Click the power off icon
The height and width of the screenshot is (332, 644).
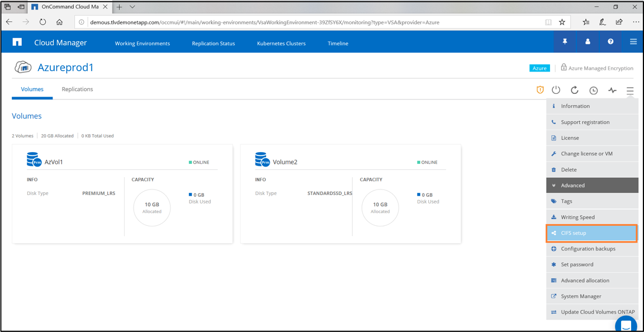point(556,90)
